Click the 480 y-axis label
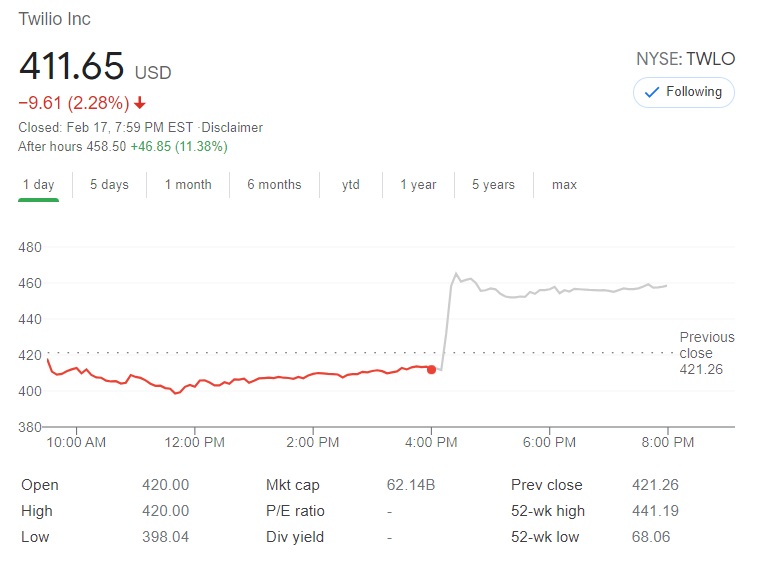Image resolution: width=759 pixels, height=565 pixels. tap(30, 247)
